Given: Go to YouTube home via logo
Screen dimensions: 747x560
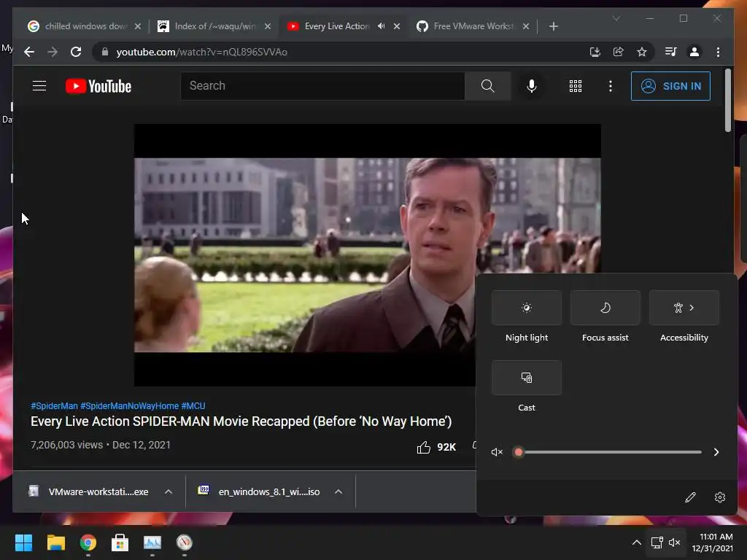Looking at the screenshot, I should pyautogui.click(x=98, y=86).
